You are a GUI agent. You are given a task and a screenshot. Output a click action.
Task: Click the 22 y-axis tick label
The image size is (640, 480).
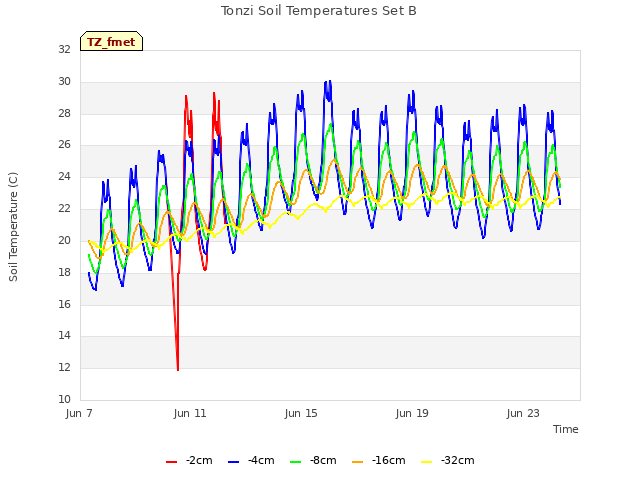pyautogui.click(x=64, y=209)
